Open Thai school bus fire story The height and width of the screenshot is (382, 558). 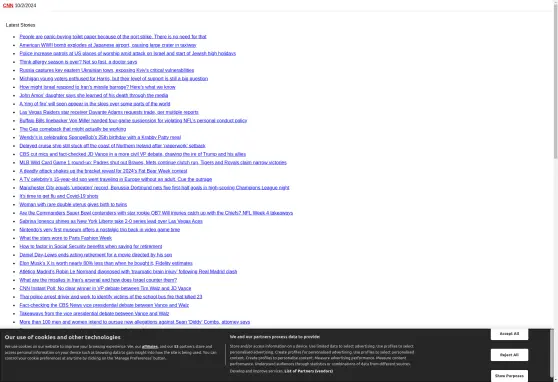click(x=111, y=297)
